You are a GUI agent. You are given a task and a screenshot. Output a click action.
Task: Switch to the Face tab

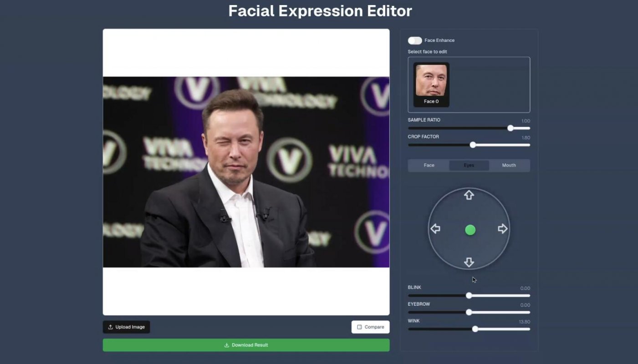point(429,165)
